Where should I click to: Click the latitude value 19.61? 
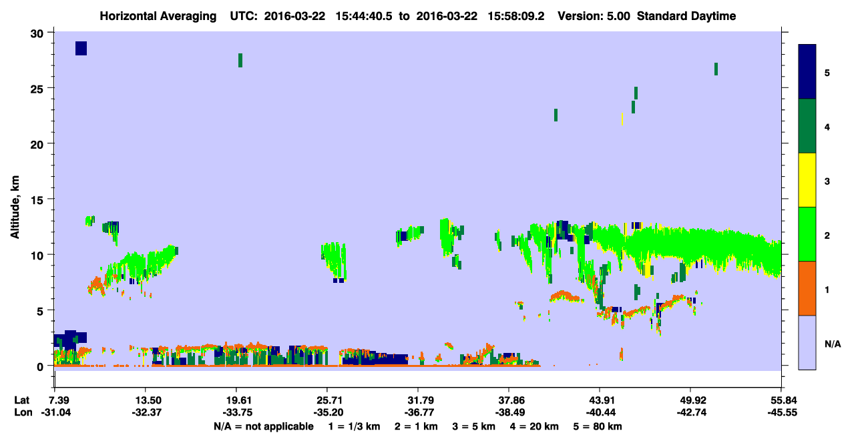236,400
